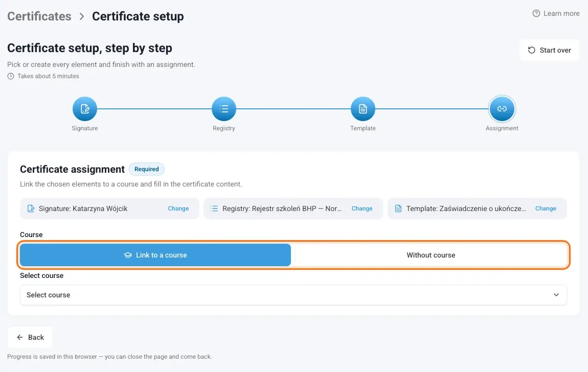The height and width of the screenshot is (372, 588).
Task: Open Certificates breadcrumb link
Action: (x=39, y=16)
